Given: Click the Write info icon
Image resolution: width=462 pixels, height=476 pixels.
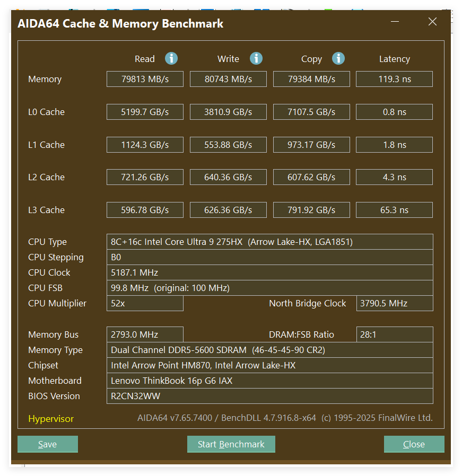Looking at the screenshot, I should (x=256, y=58).
